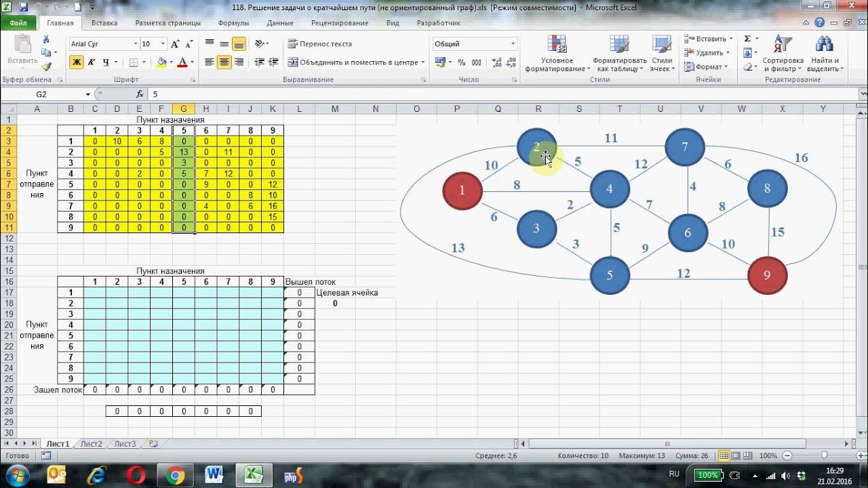The height and width of the screenshot is (488, 868).
Task: Pick the yellow fill color button
Action: pyautogui.click(x=161, y=62)
